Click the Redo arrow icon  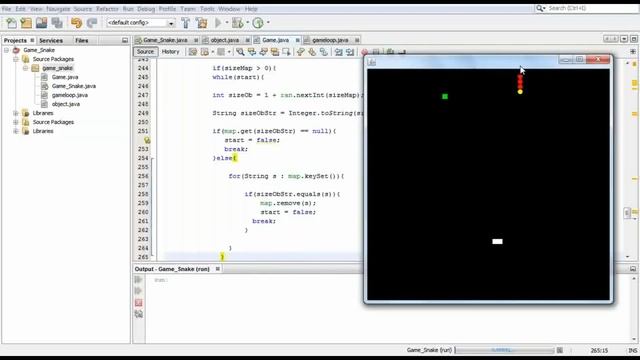click(x=92, y=23)
